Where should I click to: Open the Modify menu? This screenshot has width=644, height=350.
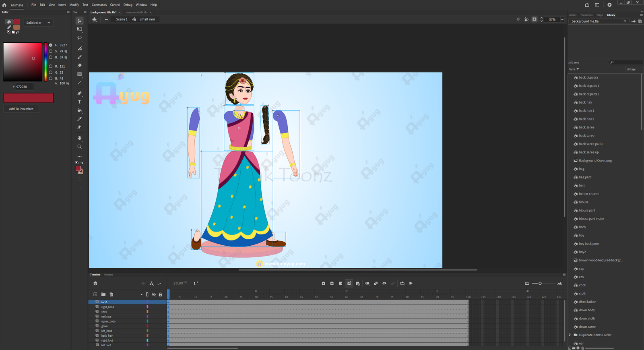coord(74,5)
